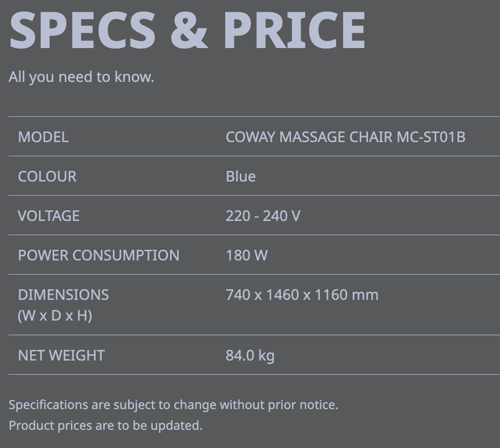Click the ampersand in the page heading

[189, 29]
